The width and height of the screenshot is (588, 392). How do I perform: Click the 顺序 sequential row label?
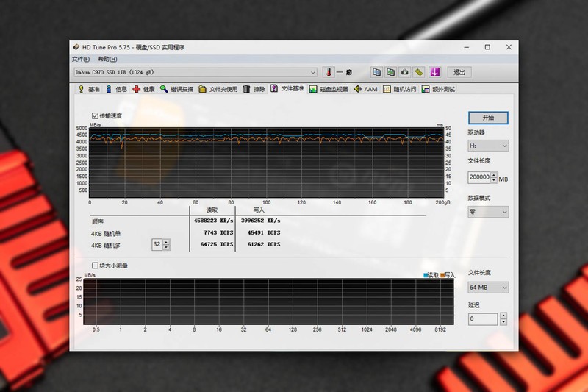(x=98, y=221)
